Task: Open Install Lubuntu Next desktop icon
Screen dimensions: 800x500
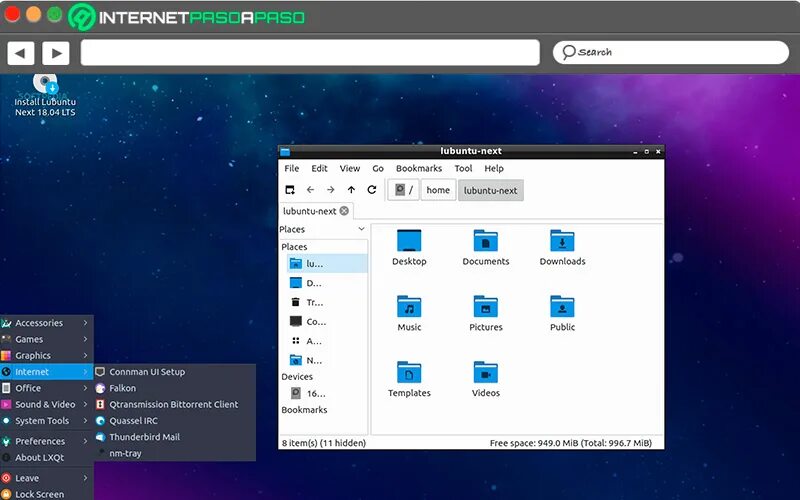Action: (45, 96)
